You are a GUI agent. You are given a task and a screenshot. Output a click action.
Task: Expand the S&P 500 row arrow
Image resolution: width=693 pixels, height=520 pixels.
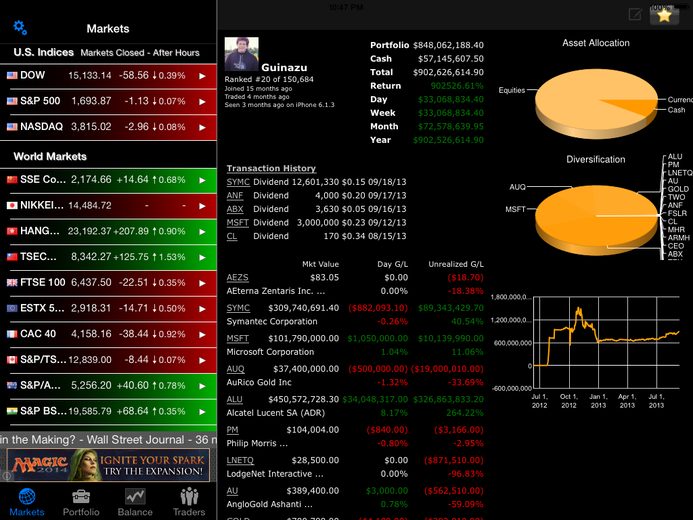click(202, 102)
